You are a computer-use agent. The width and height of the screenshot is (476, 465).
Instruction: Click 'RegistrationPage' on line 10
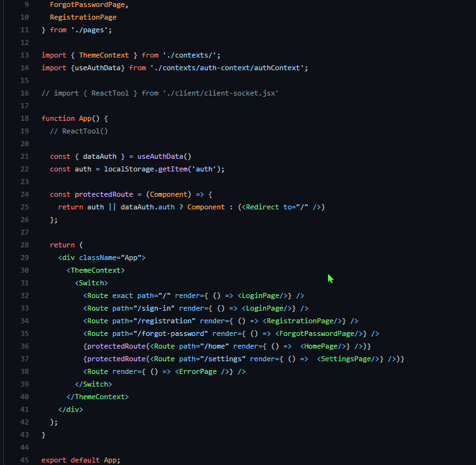(83, 17)
